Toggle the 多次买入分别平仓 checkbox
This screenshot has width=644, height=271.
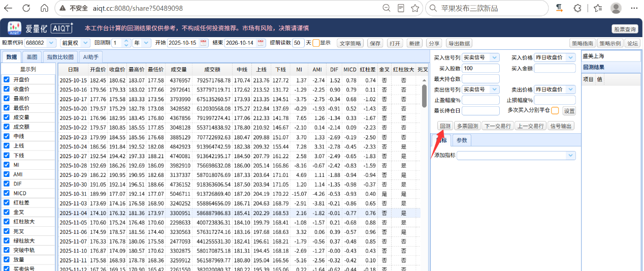[x=555, y=110]
